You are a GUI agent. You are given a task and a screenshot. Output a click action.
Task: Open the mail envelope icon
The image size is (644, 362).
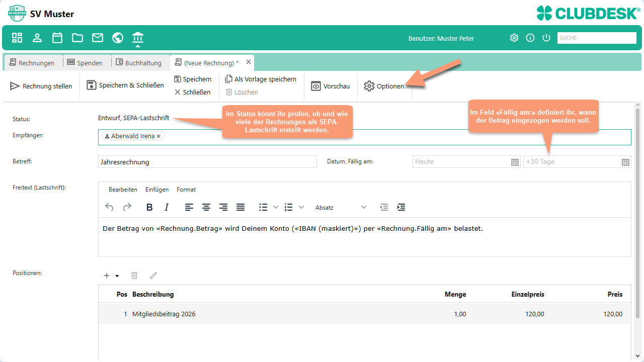98,38
